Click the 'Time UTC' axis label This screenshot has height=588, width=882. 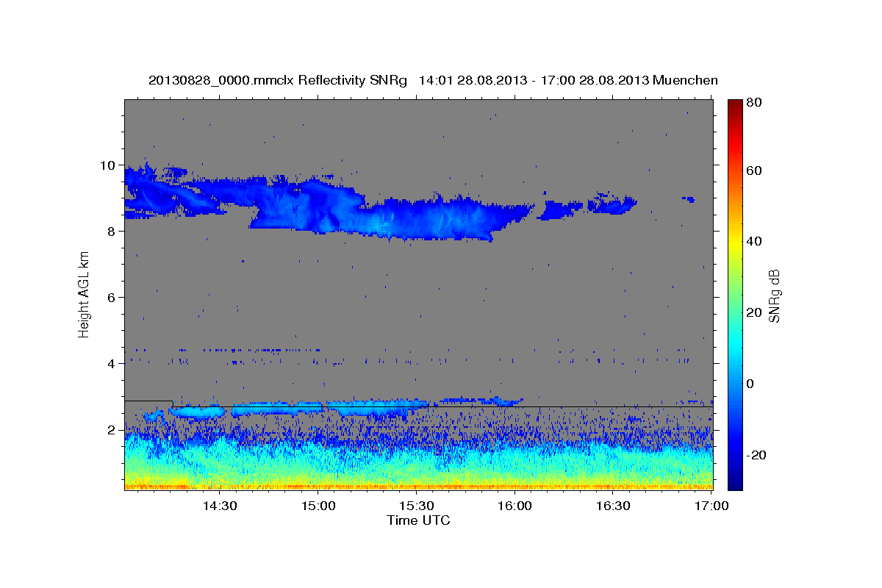point(418,520)
